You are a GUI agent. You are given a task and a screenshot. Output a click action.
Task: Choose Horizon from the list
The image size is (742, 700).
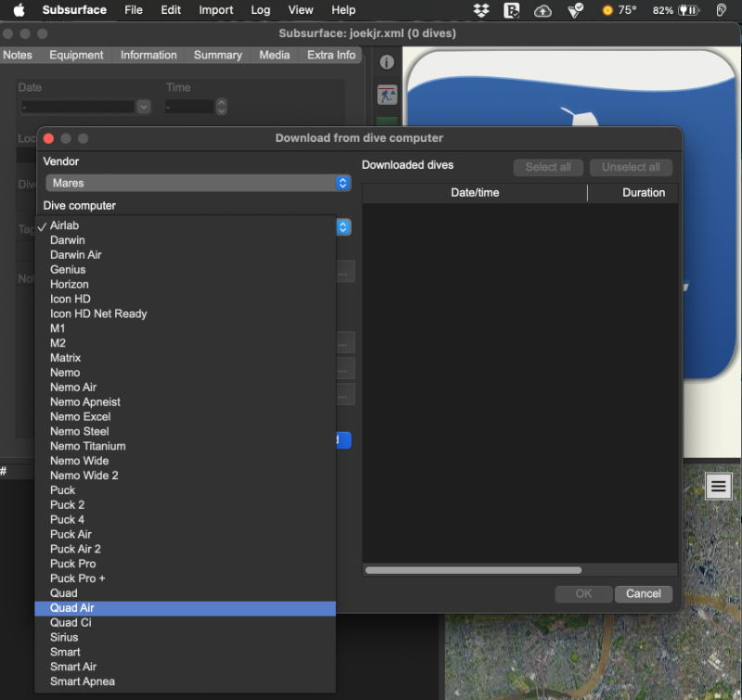point(185,284)
